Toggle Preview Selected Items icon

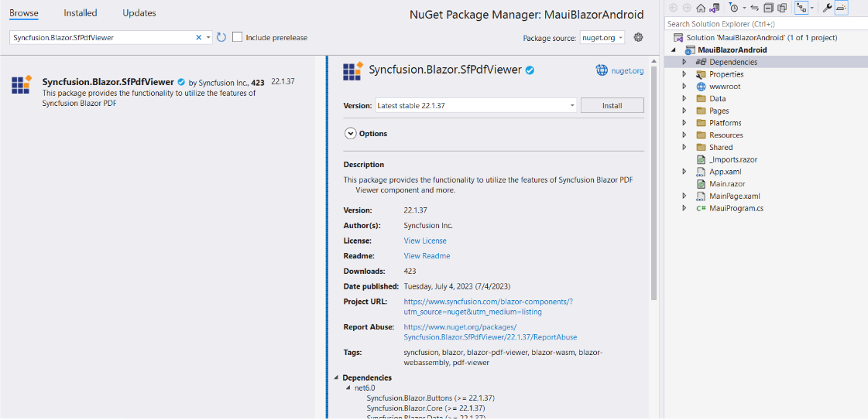click(842, 8)
